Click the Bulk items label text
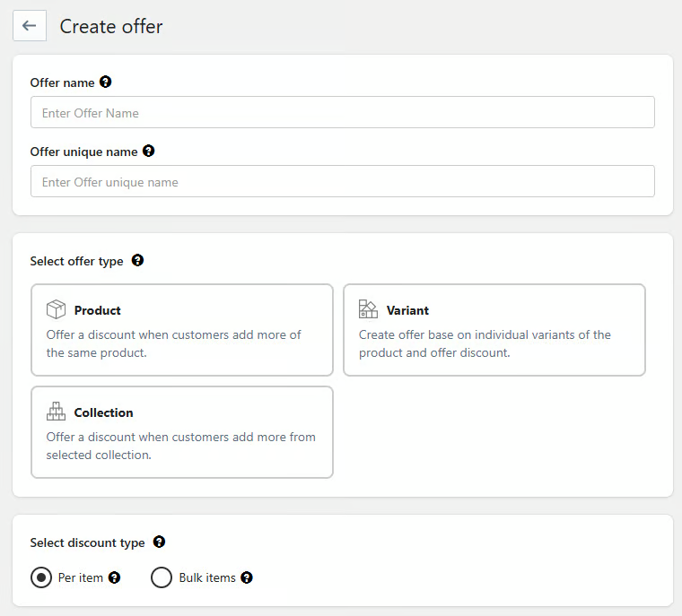Screen dimensions: 682x616 point(207,578)
